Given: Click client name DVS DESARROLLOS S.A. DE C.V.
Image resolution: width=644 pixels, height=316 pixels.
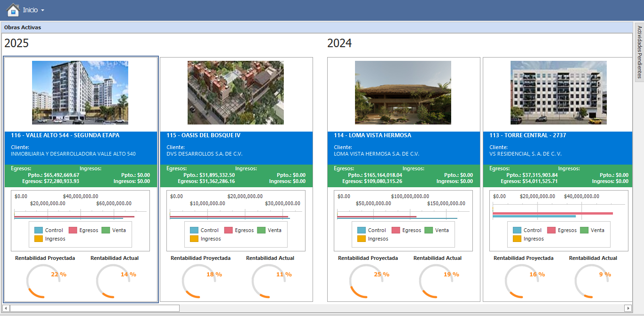Looking at the screenshot, I should coord(205,154).
